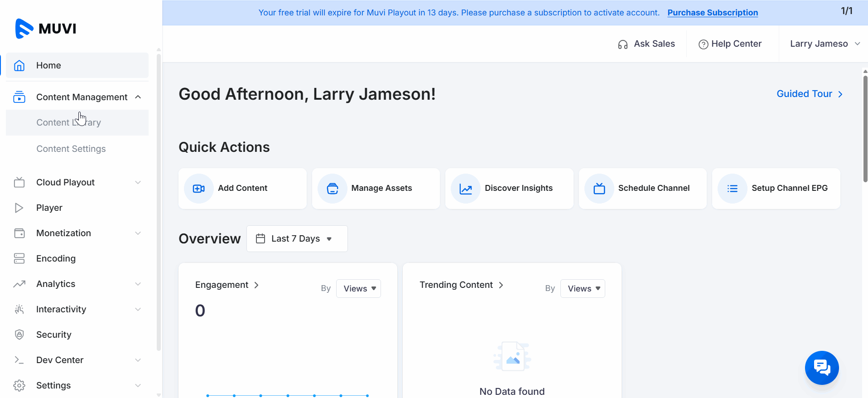This screenshot has width=868, height=398.
Task: Click the Ask Sales headset icon
Action: click(623, 44)
